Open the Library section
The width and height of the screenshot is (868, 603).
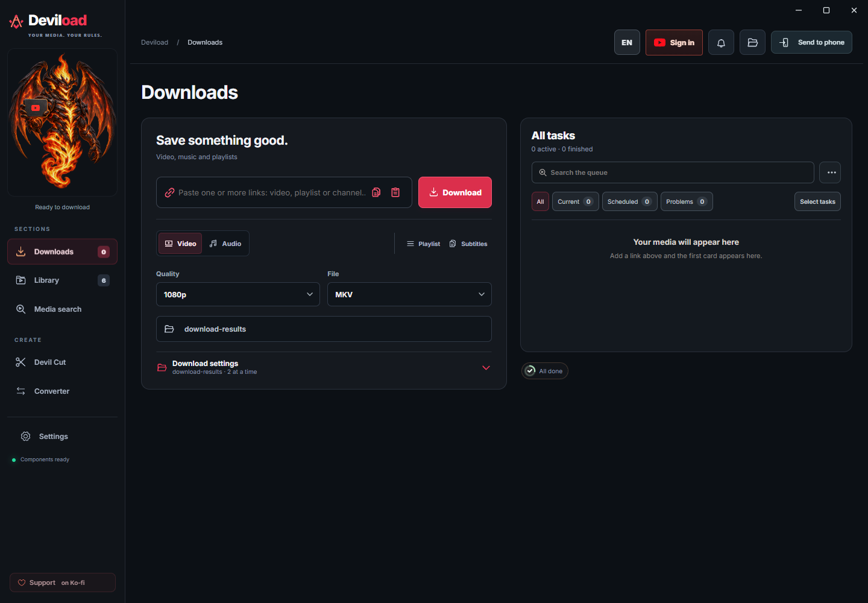click(x=62, y=280)
